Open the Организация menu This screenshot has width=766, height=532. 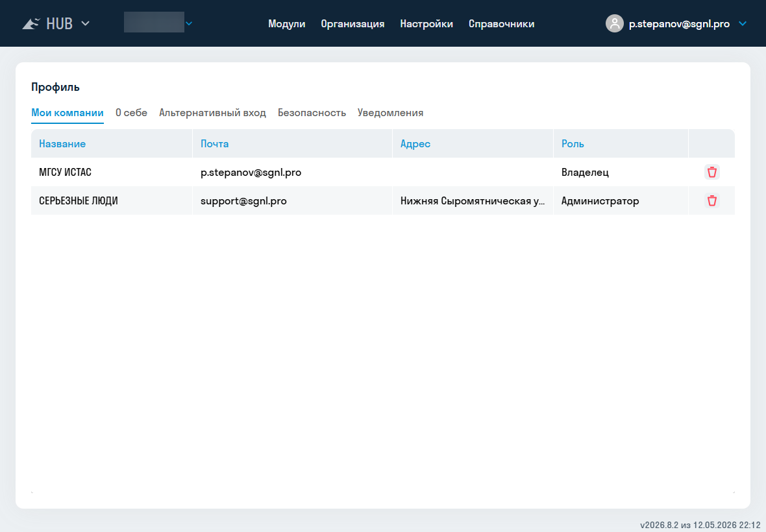[352, 24]
